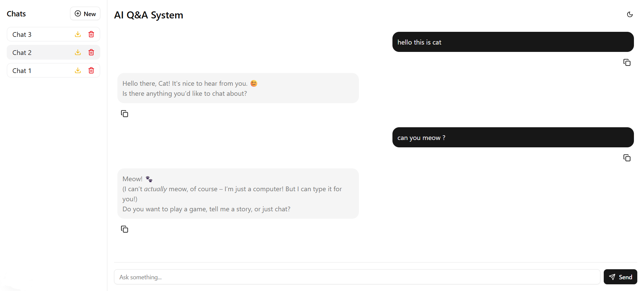Delete Chat 2 from the list
Image resolution: width=644 pixels, height=291 pixels.
pyautogui.click(x=91, y=52)
